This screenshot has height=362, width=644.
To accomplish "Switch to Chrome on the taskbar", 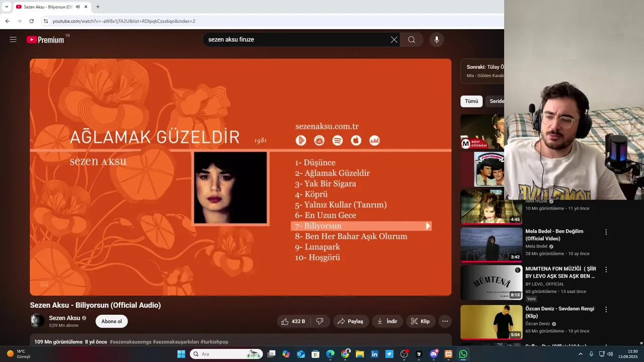I will (345, 354).
